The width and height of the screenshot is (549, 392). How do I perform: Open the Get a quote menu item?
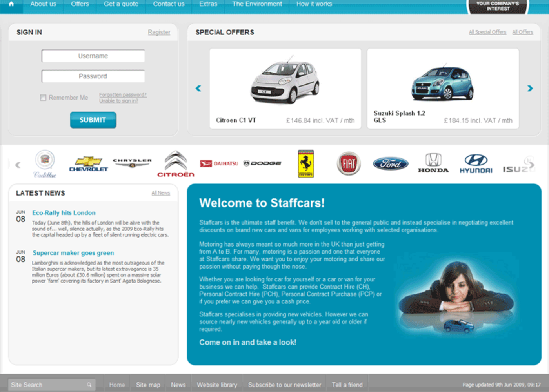121,4
